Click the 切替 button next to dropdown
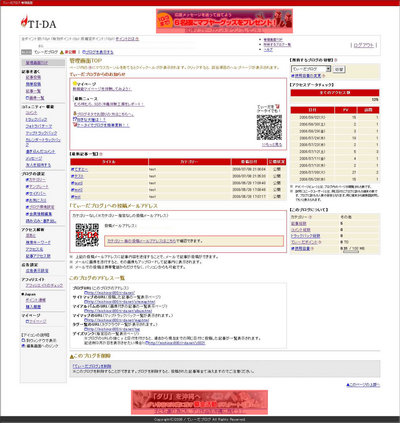This screenshot has width=400, height=423. [339, 69]
